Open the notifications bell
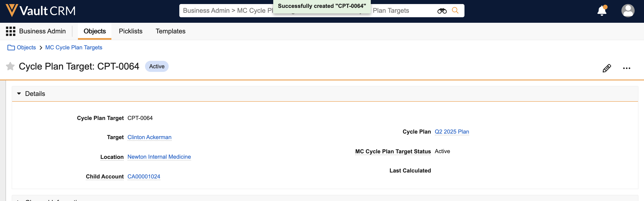Viewport: 644px width, 201px height. (602, 11)
